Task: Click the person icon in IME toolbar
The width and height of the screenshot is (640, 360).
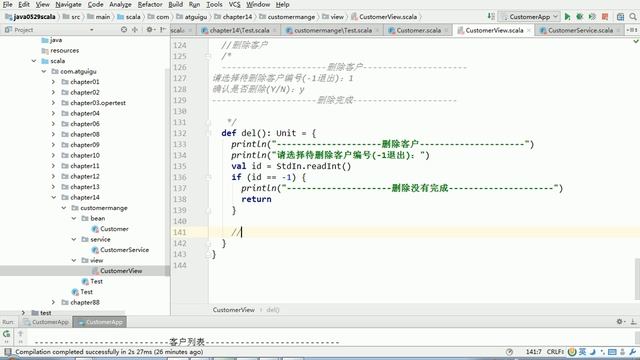Action: [x=622, y=352]
